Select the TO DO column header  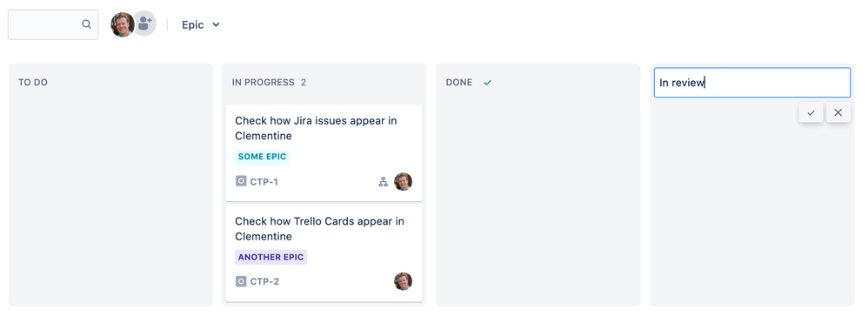pos(33,83)
